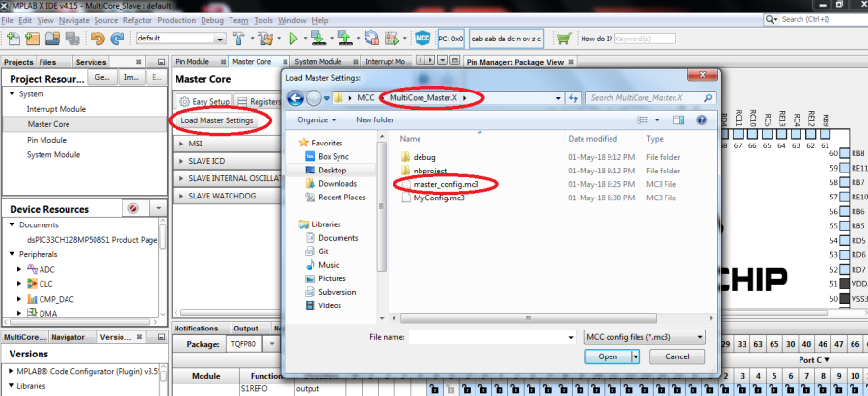Screen dimensions: 868x396
Task: Click the MCC Code Configurator toolbar icon
Action: pos(422,39)
